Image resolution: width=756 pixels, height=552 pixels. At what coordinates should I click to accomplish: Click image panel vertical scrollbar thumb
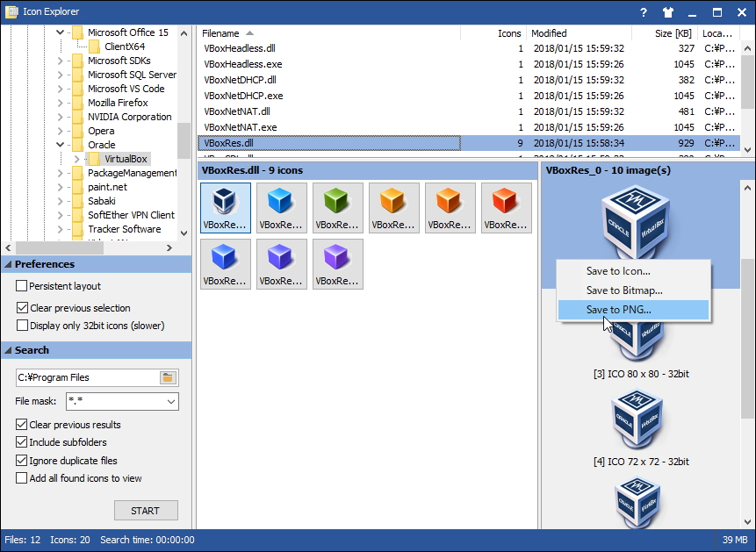747,339
